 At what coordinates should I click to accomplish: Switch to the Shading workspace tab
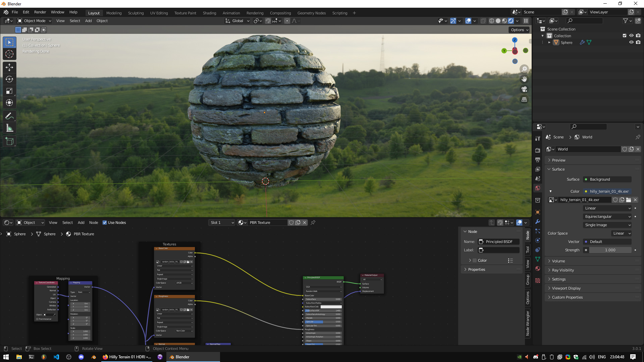tap(209, 13)
